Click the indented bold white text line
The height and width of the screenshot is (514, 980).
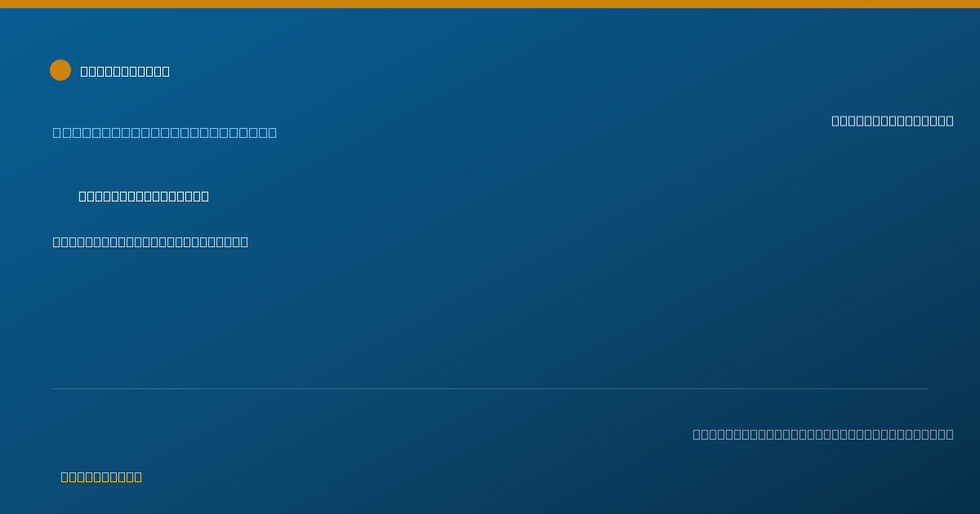[144, 196]
